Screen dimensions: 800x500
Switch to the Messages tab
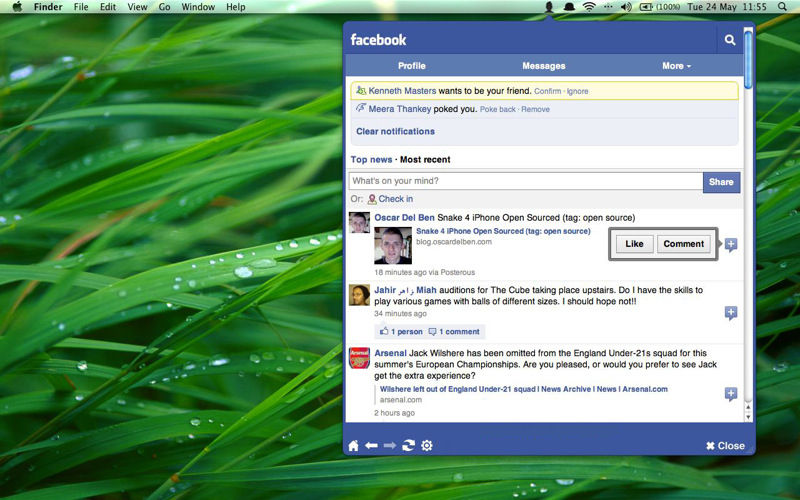544,66
